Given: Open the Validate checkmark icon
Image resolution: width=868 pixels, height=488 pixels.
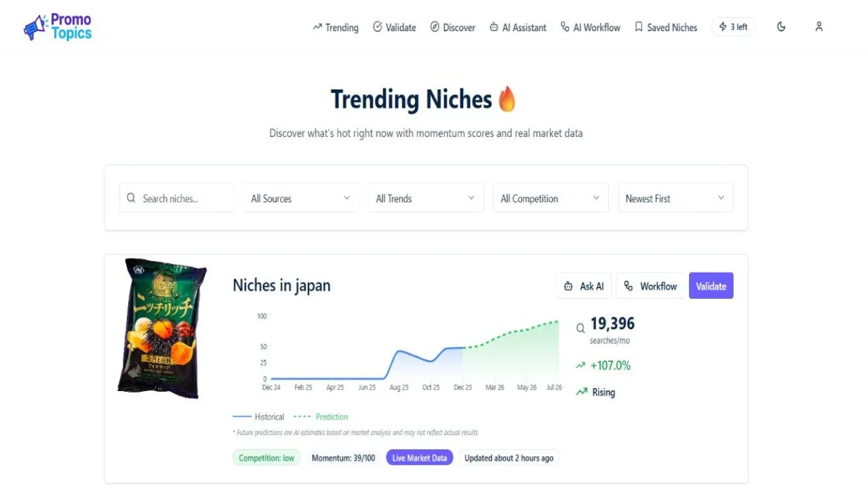Looking at the screenshot, I should (377, 27).
